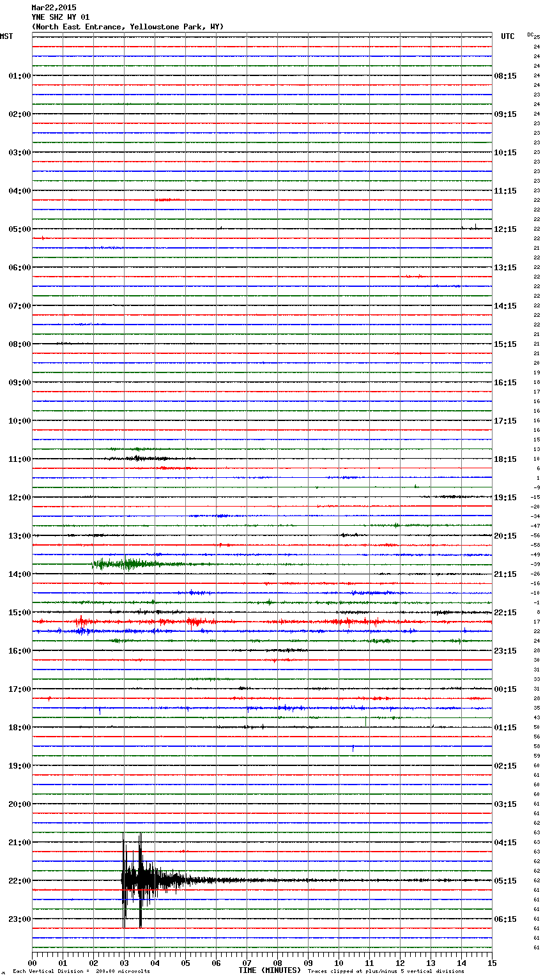Select the 10:15 UTC time label
This screenshot has width=543, height=980.
(x=505, y=153)
